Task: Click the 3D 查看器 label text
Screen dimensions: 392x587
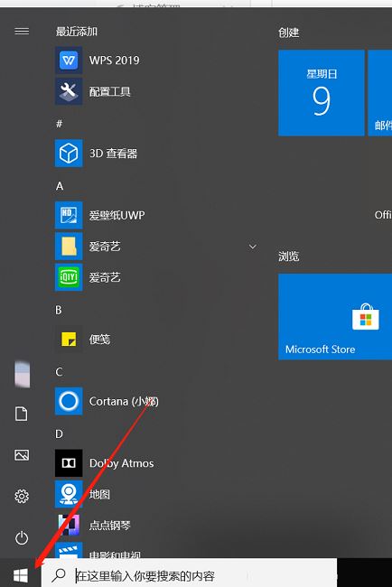Action: point(114,154)
